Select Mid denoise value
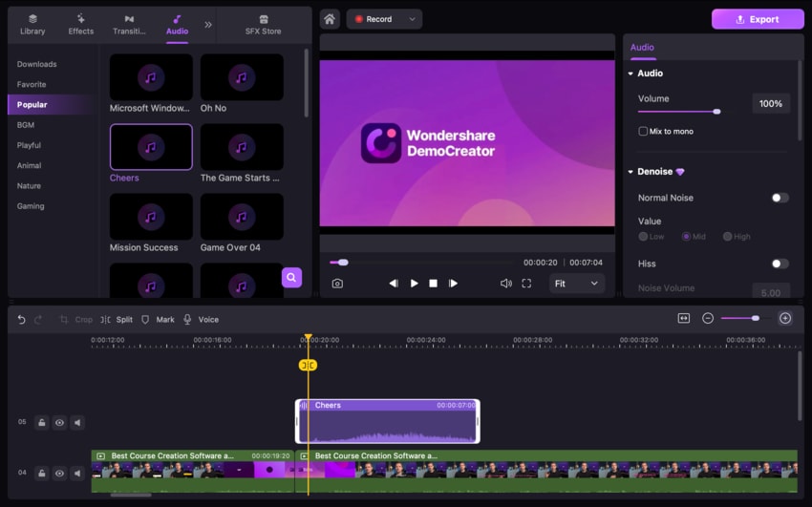The height and width of the screenshot is (507, 812). (x=686, y=237)
